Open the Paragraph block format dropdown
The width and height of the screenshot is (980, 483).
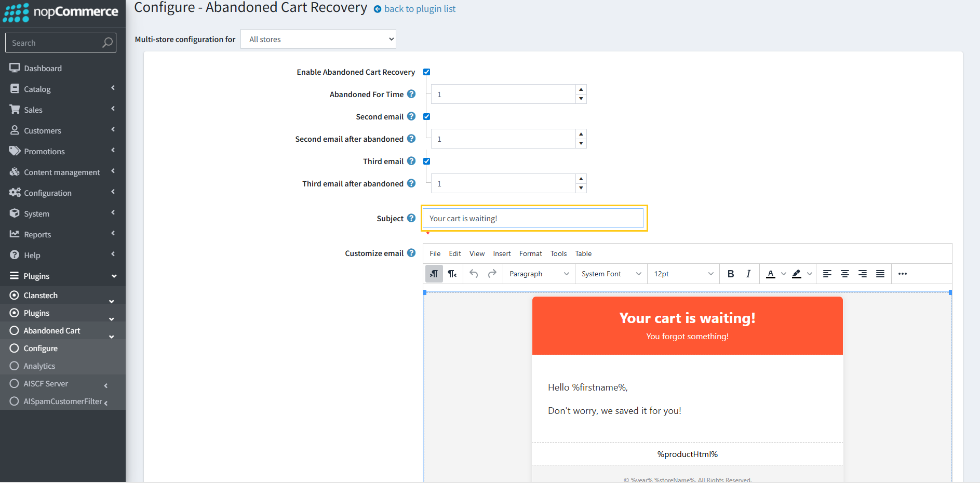539,274
